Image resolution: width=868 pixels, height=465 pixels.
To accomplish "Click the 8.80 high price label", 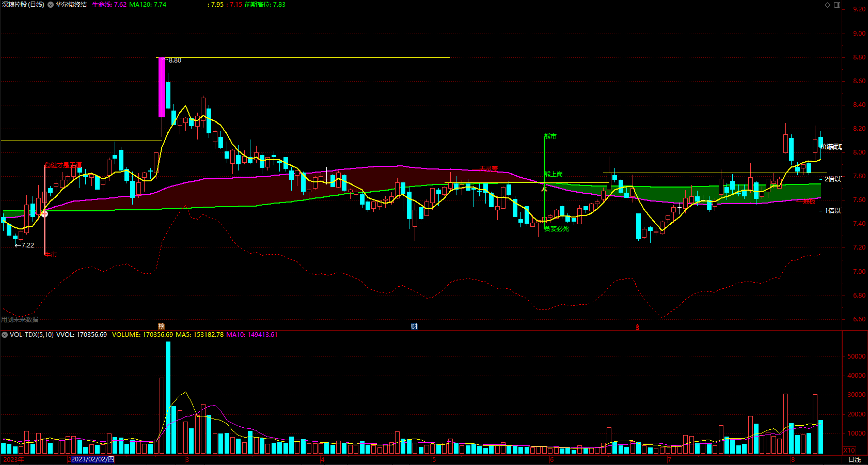I will (x=175, y=60).
